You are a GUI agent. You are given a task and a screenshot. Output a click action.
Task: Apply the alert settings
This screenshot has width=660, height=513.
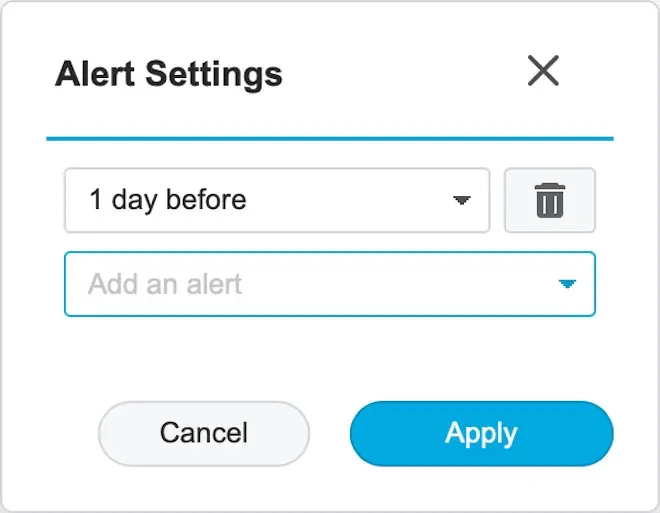coord(481,433)
